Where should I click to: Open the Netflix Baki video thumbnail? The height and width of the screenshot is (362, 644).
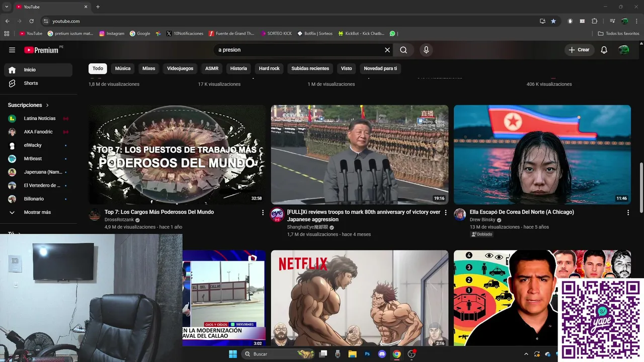[360, 298]
